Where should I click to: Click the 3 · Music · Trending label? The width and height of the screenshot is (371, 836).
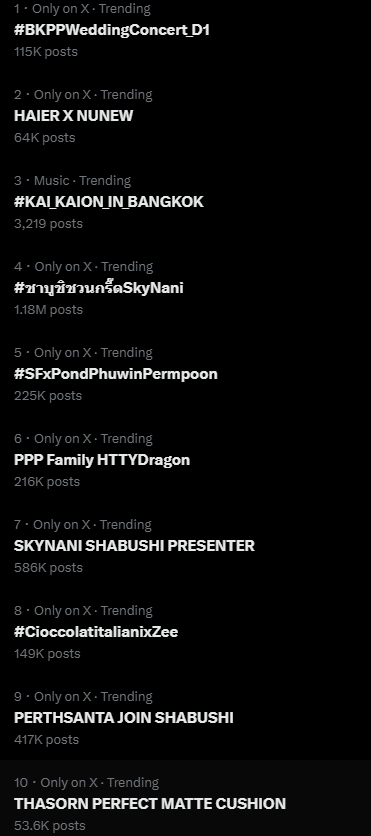[72, 181]
